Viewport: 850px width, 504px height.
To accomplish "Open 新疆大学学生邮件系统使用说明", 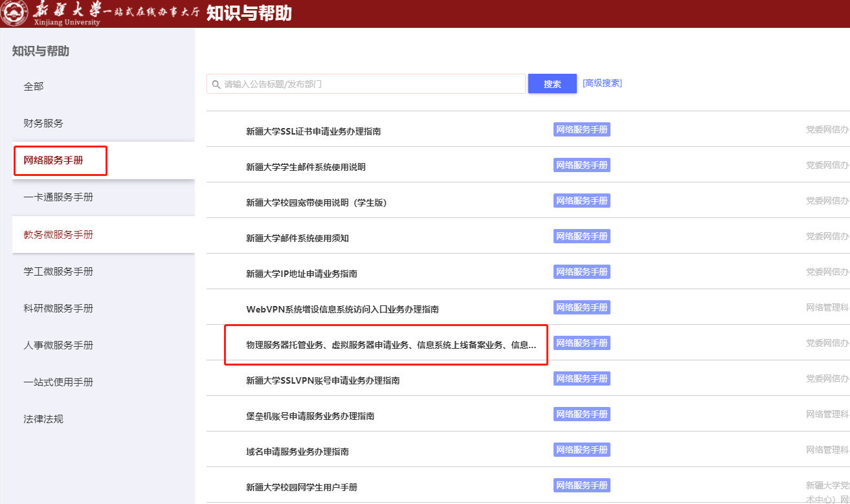I will (x=306, y=167).
